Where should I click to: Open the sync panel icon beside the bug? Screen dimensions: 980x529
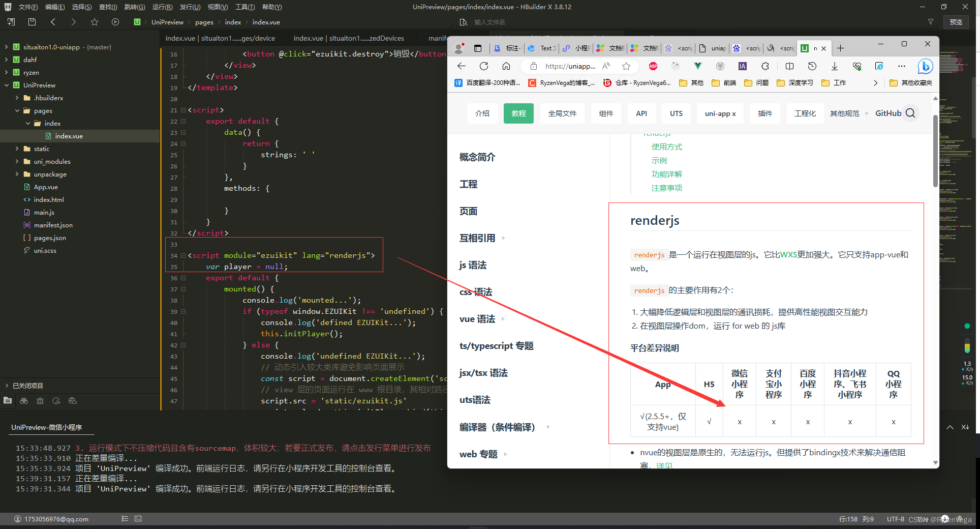56,401
